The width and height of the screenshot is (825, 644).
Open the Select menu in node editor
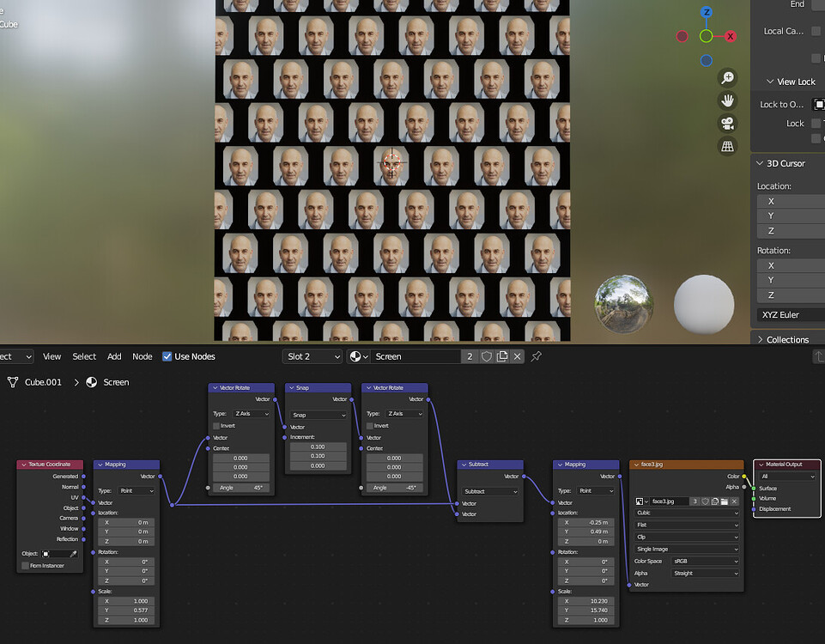click(84, 356)
